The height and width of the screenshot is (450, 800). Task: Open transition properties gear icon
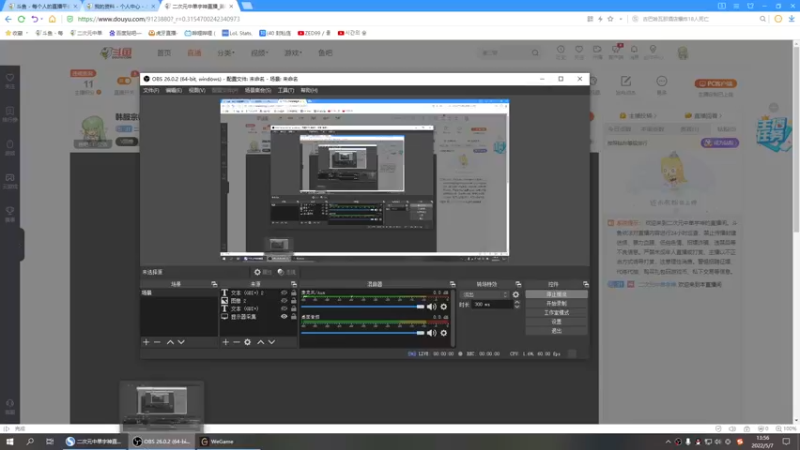coord(516,294)
